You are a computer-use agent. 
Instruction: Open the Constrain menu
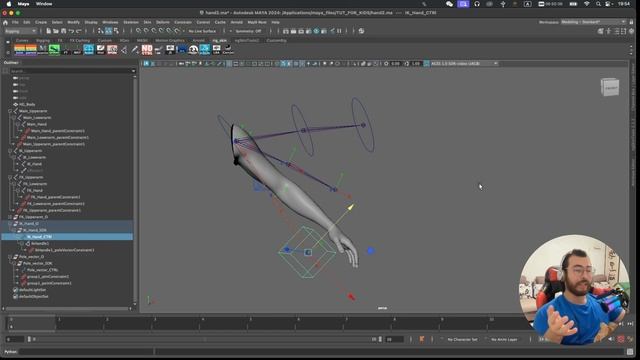click(x=183, y=22)
